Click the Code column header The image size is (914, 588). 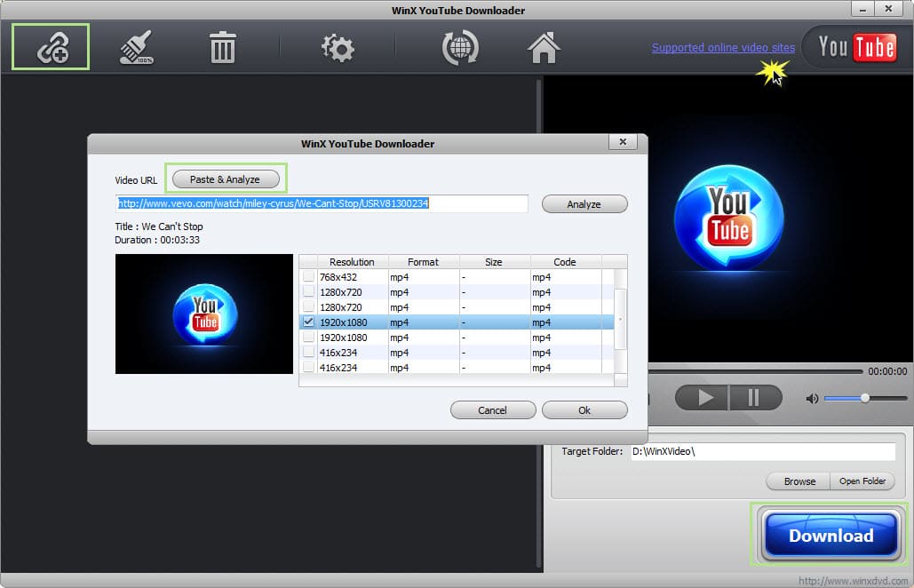click(x=565, y=262)
